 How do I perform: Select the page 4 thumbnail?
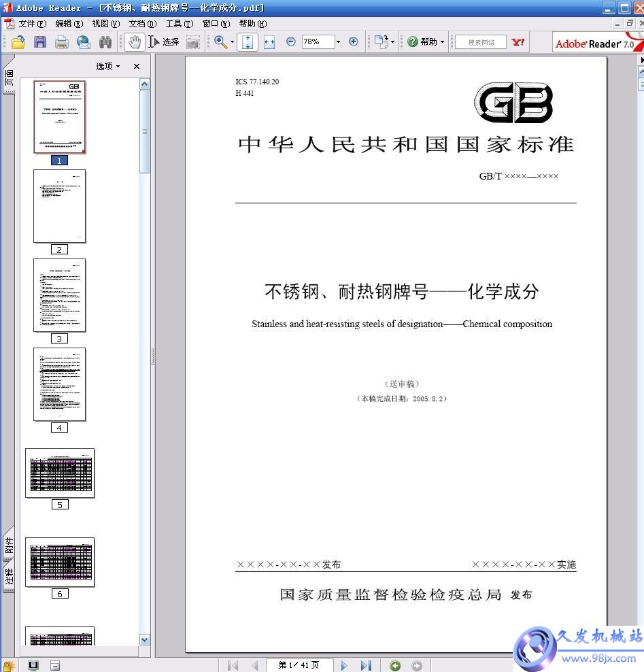click(x=60, y=384)
